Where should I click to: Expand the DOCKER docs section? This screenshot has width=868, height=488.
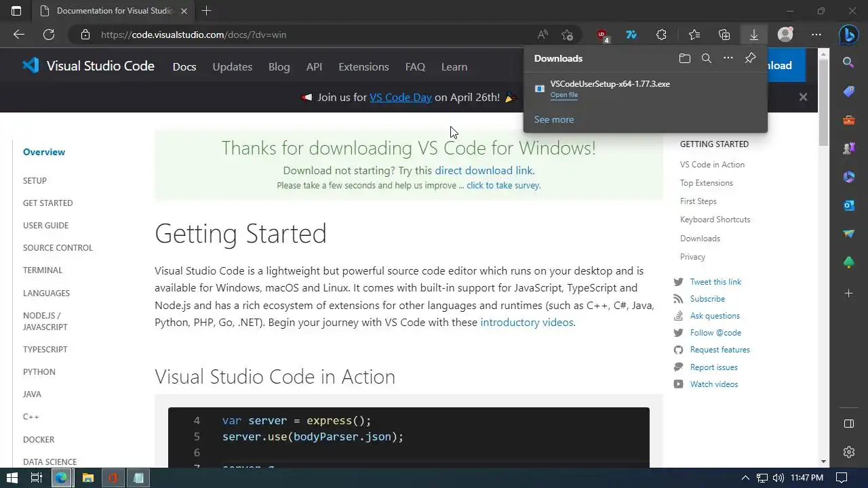[x=39, y=439]
